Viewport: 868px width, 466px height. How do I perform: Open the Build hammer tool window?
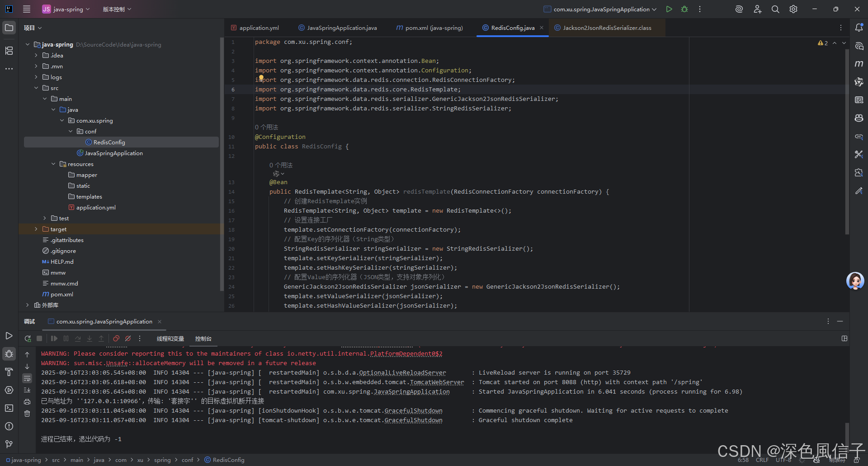pyautogui.click(x=9, y=372)
